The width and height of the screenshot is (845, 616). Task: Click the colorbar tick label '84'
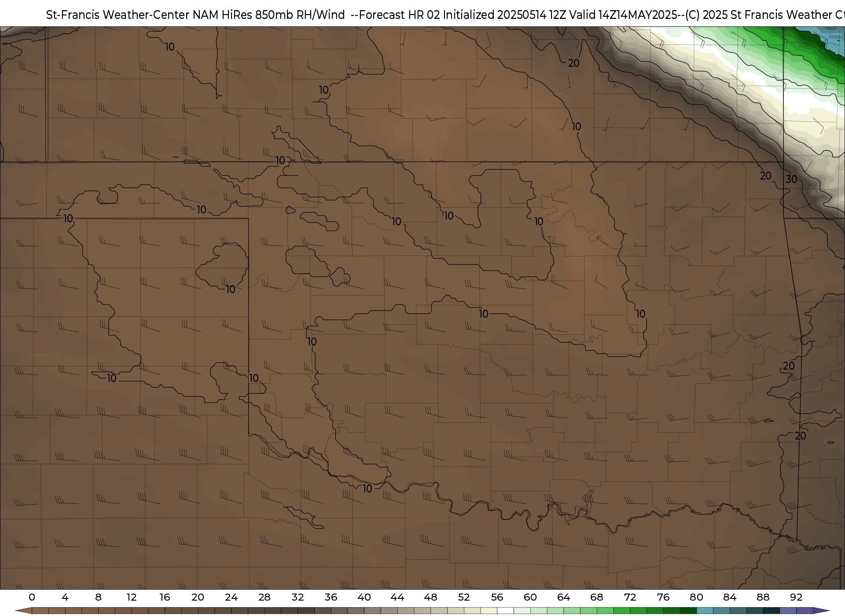pos(730,597)
